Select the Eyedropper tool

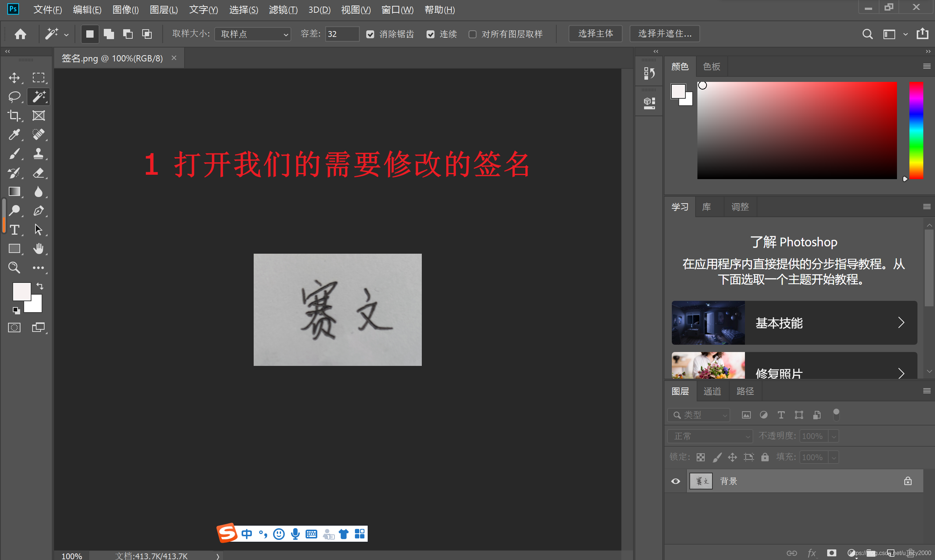pos(14,135)
